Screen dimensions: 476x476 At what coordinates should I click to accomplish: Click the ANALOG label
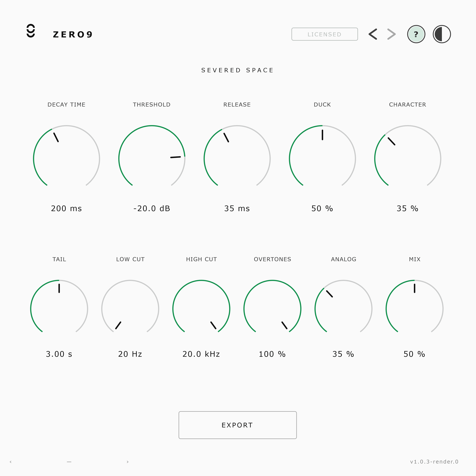click(x=343, y=259)
